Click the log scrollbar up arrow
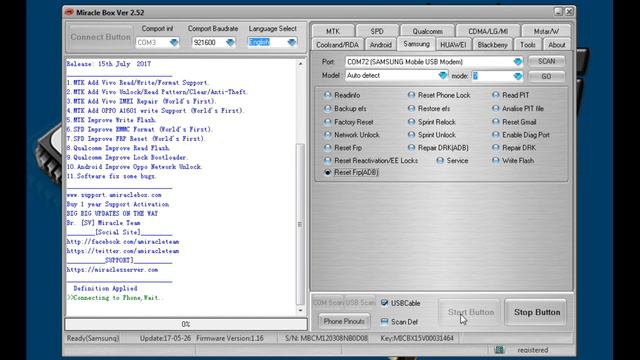Image resolution: width=640 pixels, height=360 pixels. (x=300, y=64)
